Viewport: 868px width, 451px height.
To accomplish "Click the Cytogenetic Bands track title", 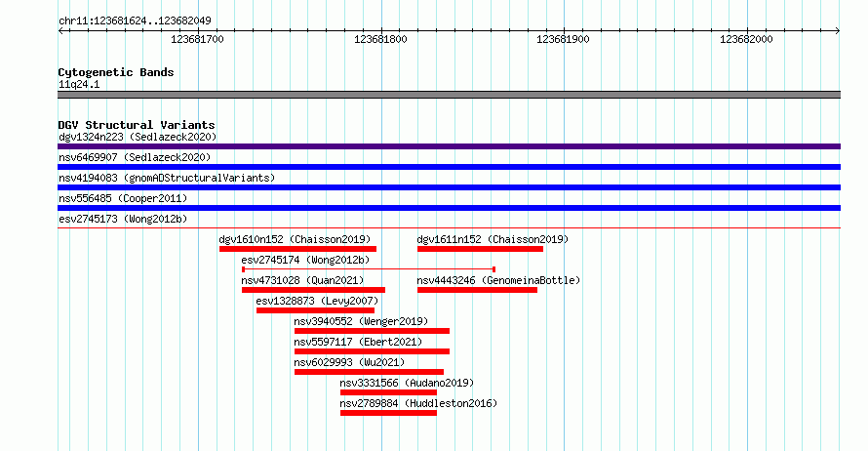I will pos(116,72).
